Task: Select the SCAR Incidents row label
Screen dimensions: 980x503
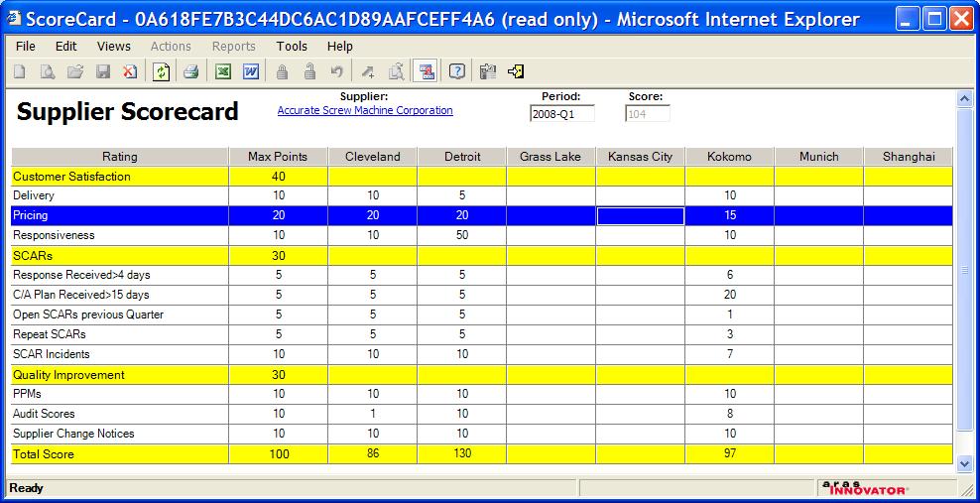Action: (x=52, y=354)
